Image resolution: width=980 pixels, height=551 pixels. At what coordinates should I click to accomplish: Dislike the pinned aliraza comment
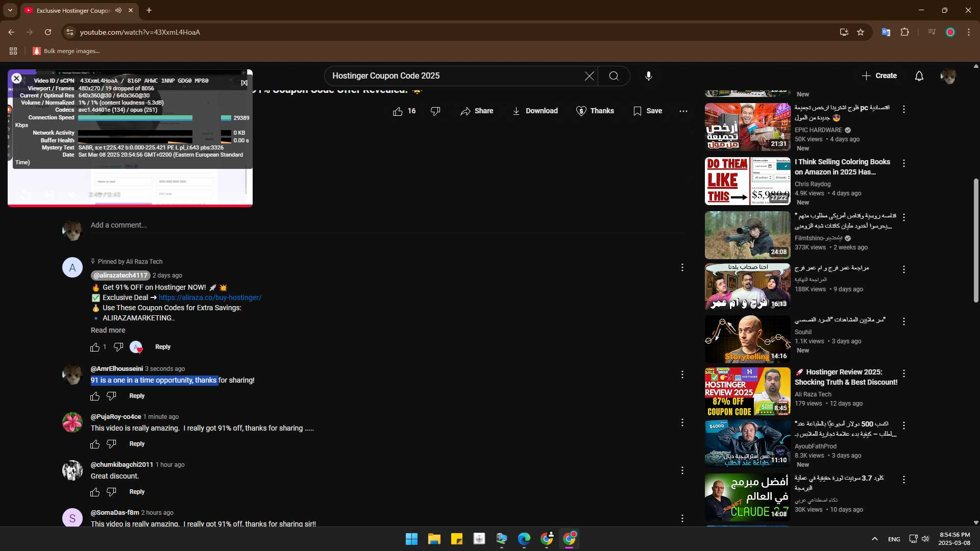pos(118,347)
